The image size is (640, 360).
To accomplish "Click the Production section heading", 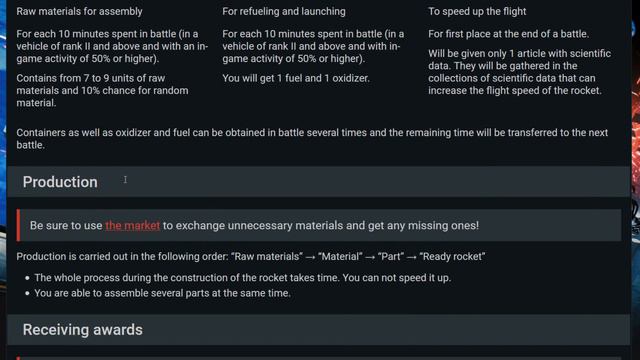I will 60,182.
